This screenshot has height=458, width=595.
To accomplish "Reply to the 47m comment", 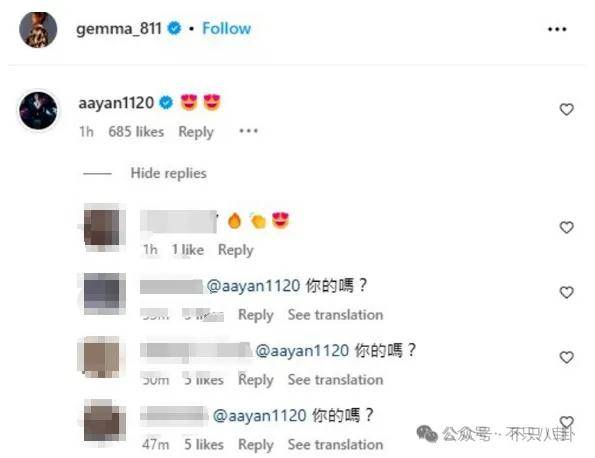I will [256, 445].
